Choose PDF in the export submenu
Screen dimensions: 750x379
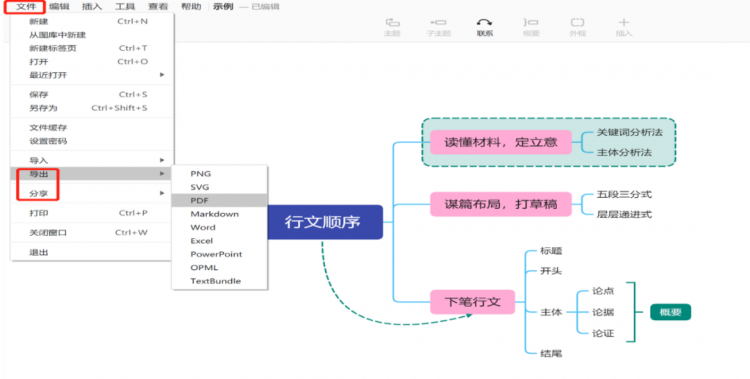point(219,201)
